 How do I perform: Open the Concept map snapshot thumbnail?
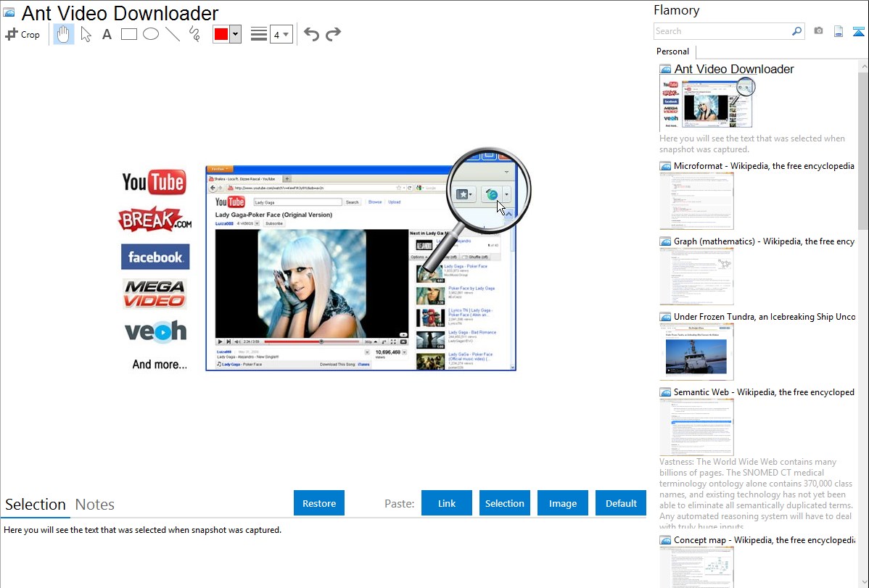pyautogui.click(x=696, y=567)
